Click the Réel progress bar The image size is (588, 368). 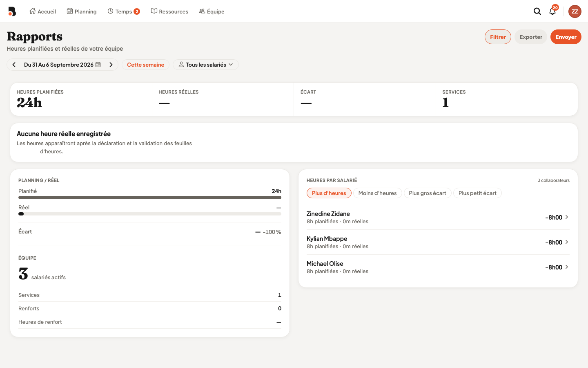point(150,214)
